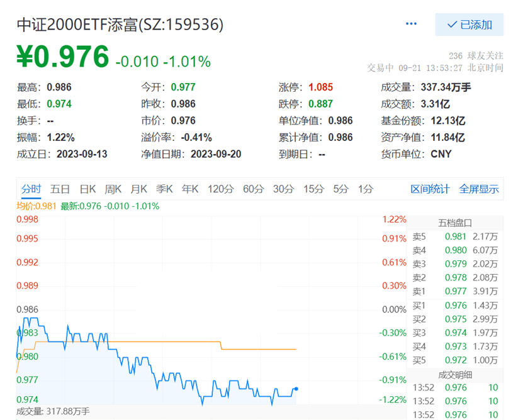This screenshot has height=420, width=523.
Task: Click the 成立日 date 2023-09-13
Action: 82,154
